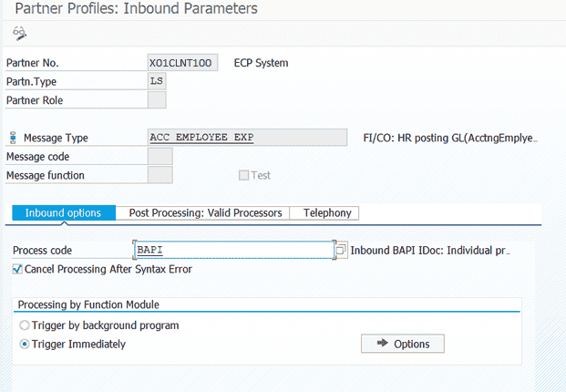Toggle the Test checkbox
Screen dimensions: 566x392
coord(243,175)
